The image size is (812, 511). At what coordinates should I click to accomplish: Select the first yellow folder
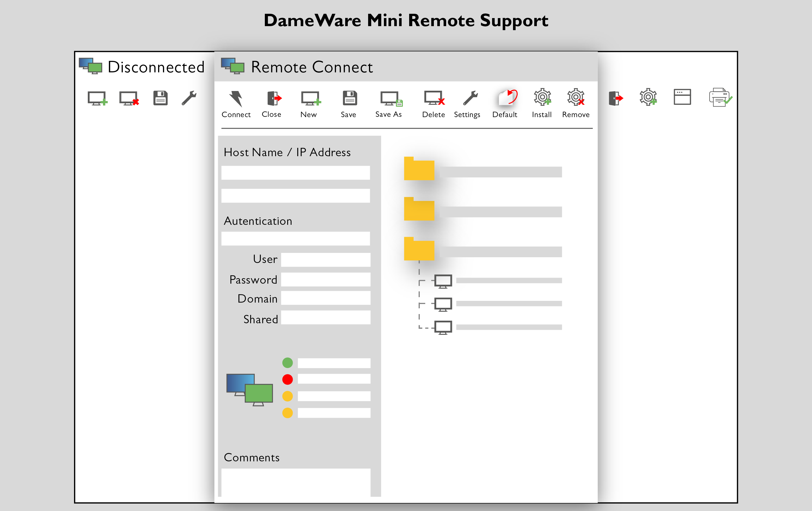(419, 168)
